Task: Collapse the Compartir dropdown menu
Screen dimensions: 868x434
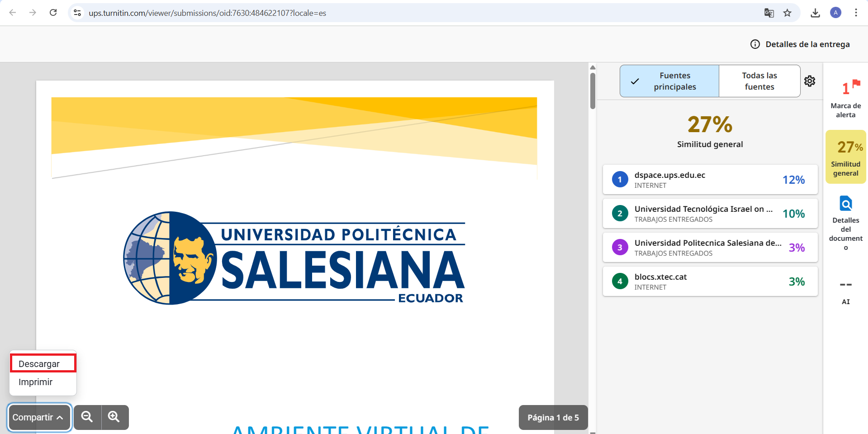Action: point(39,417)
